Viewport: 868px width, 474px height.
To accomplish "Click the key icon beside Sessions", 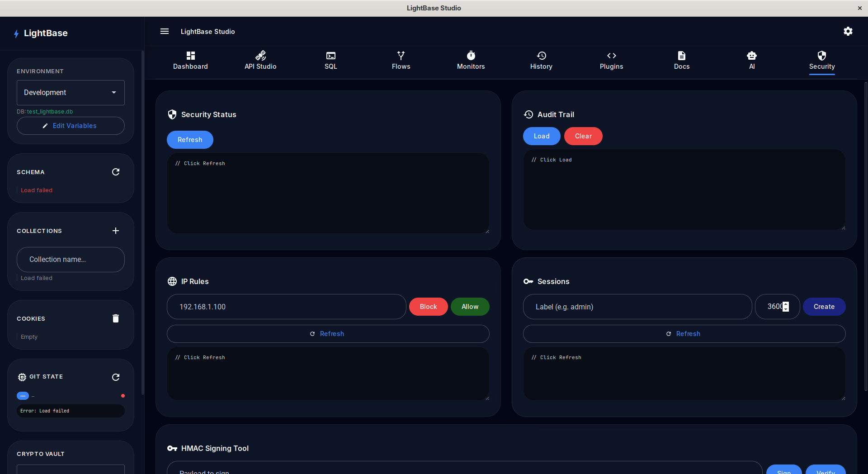I will 528,281.
